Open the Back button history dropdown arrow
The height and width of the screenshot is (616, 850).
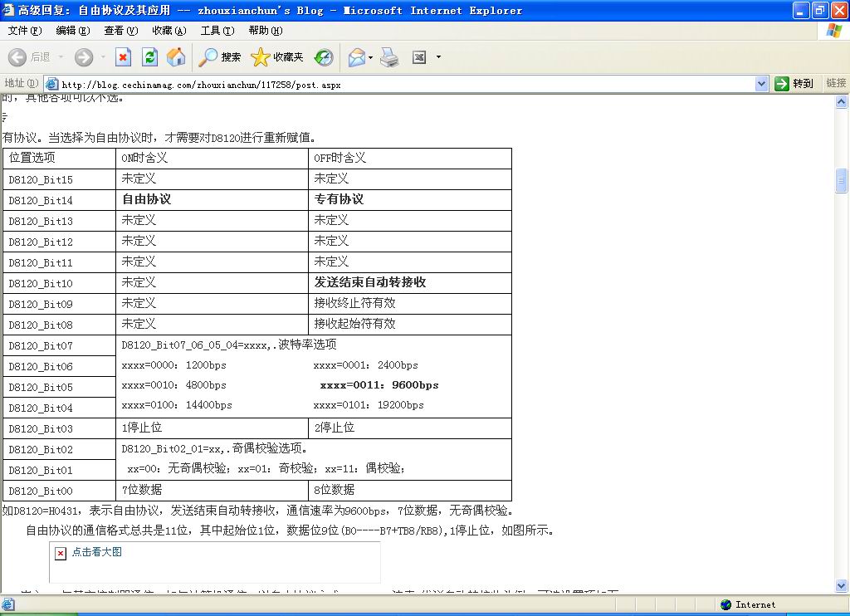point(61,57)
